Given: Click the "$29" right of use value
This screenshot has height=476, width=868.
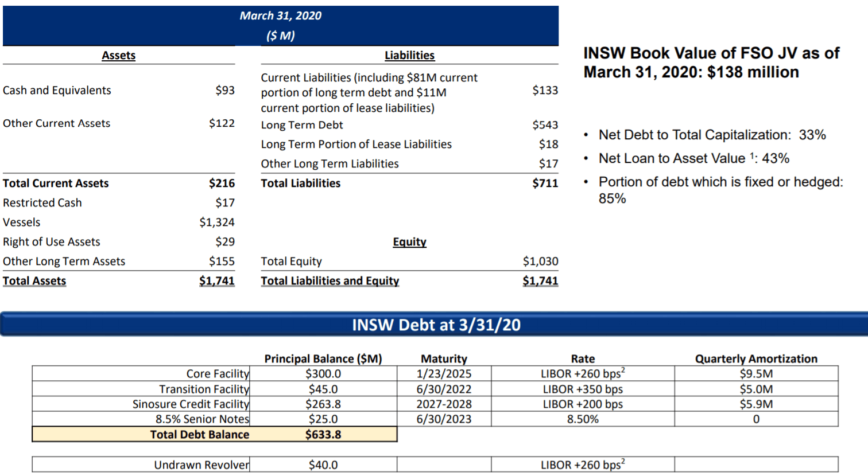Looking at the screenshot, I should pyautogui.click(x=225, y=241).
